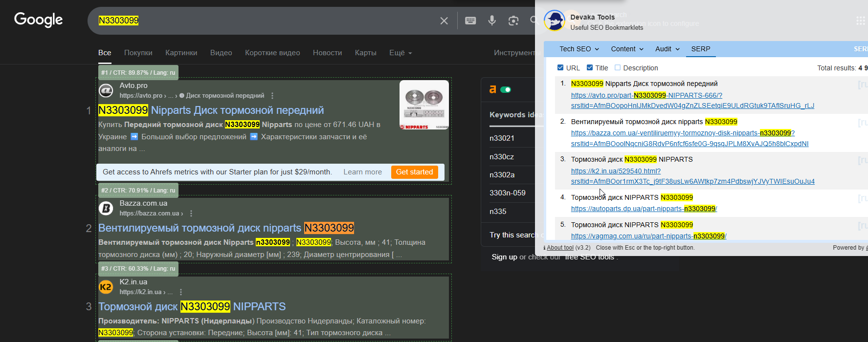Toggle the Ahrefs toolbar switch
The image size is (868, 342).
(506, 89)
